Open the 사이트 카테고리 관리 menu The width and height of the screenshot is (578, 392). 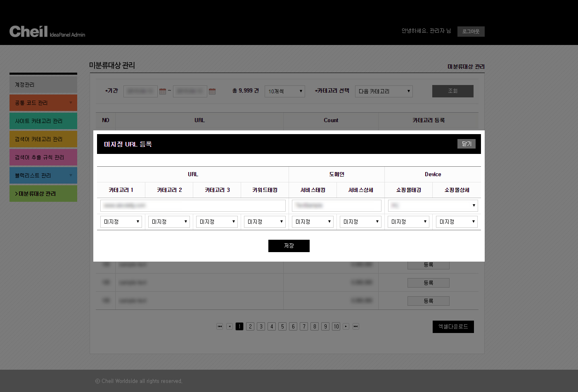pyautogui.click(x=43, y=121)
